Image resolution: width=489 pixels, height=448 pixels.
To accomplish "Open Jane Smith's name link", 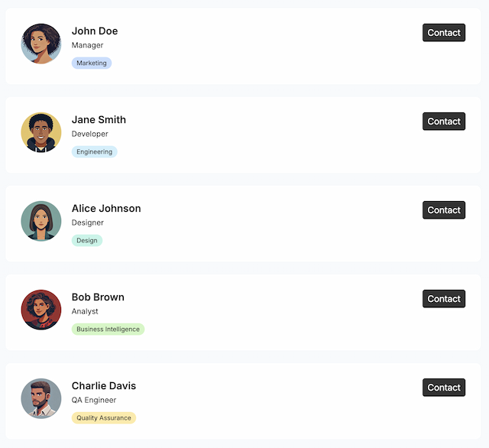I will 99,120.
